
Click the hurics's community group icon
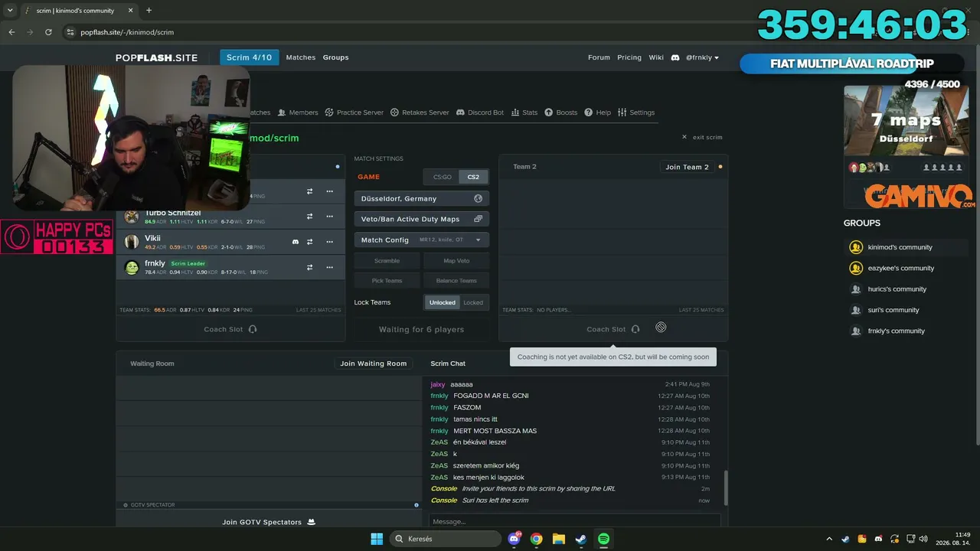pyautogui.click(x=856, y=289)
